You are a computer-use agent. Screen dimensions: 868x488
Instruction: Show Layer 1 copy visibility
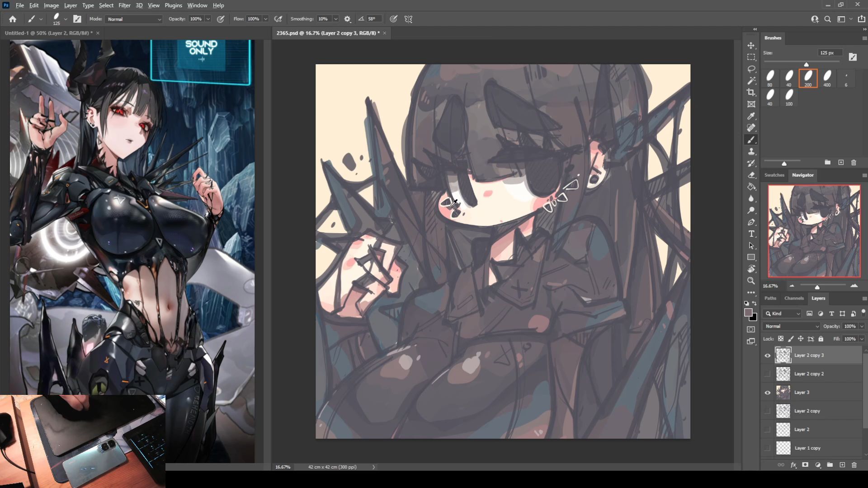[x=767, y=448]
